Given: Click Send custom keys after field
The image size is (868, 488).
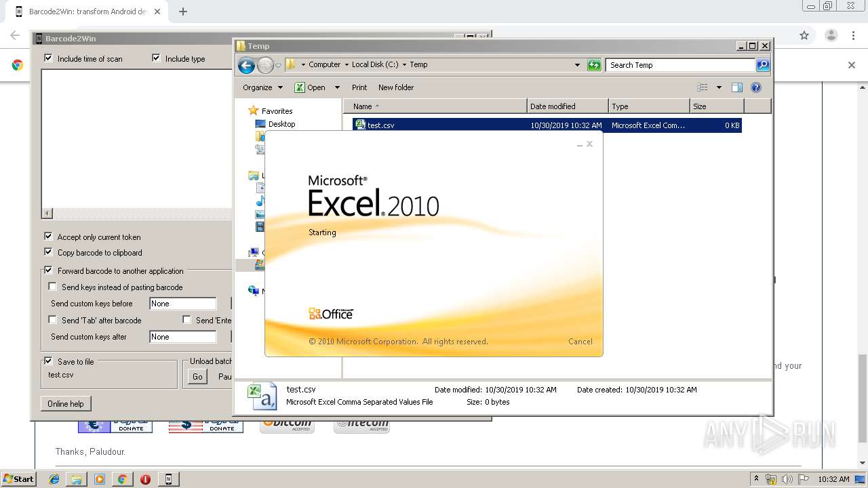Looking at the screenshot, I should tap(183, 337).
